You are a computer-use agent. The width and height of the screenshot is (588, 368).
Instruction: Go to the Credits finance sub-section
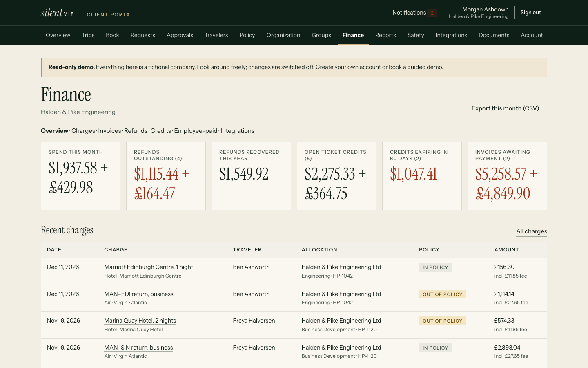coord(161,131)
